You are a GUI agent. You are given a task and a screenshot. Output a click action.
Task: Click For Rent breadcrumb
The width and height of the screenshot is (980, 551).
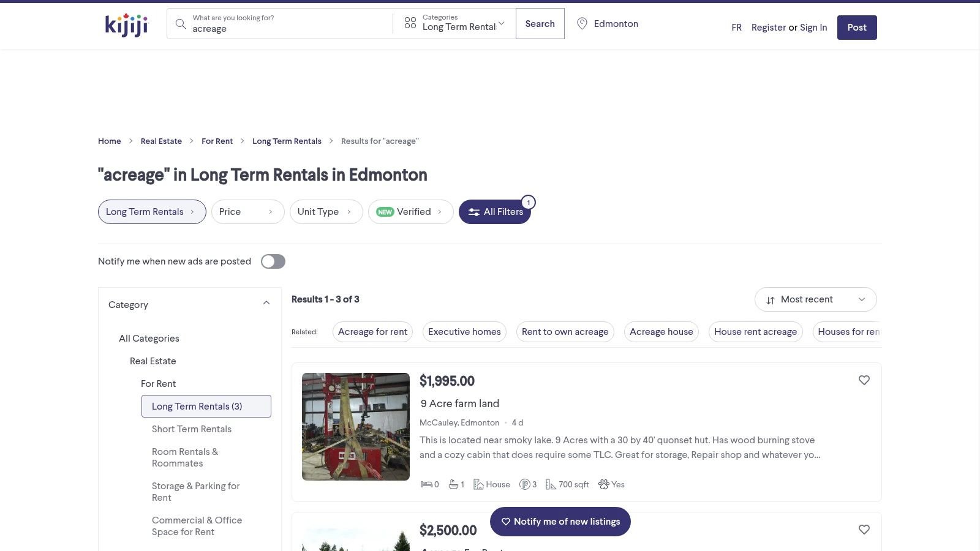coord(217,141)
